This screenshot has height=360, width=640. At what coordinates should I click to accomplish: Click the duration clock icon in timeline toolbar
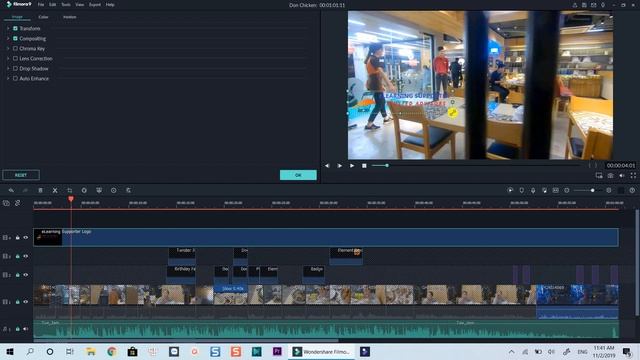tap(113, 190)
